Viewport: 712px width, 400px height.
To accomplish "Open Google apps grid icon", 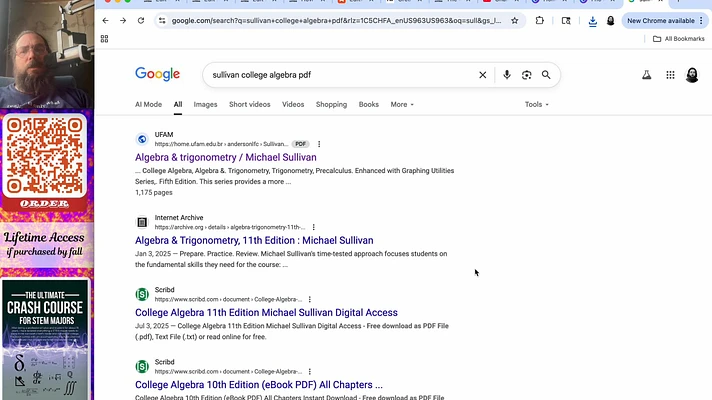I will click(x=670, y=75).
